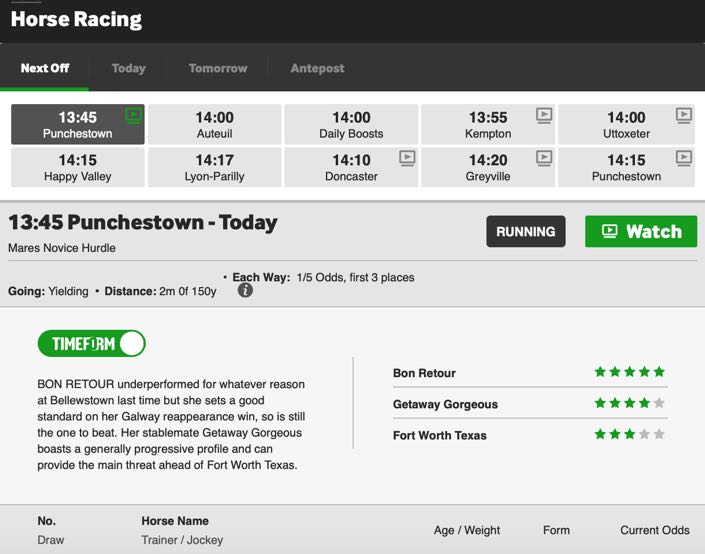
Task: Click the 13:45 Punchestown - Today heading
Action: pyautogui.click(x=143, y=223)
